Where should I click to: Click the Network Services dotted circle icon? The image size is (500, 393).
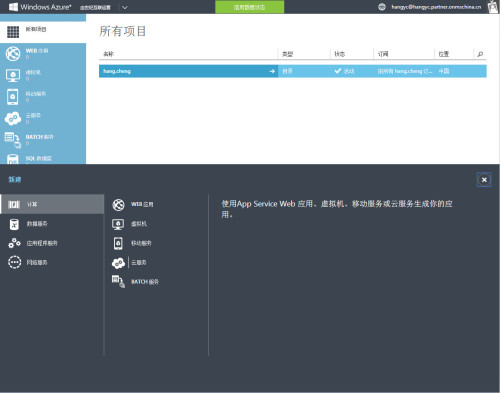(x=14, y=262)
